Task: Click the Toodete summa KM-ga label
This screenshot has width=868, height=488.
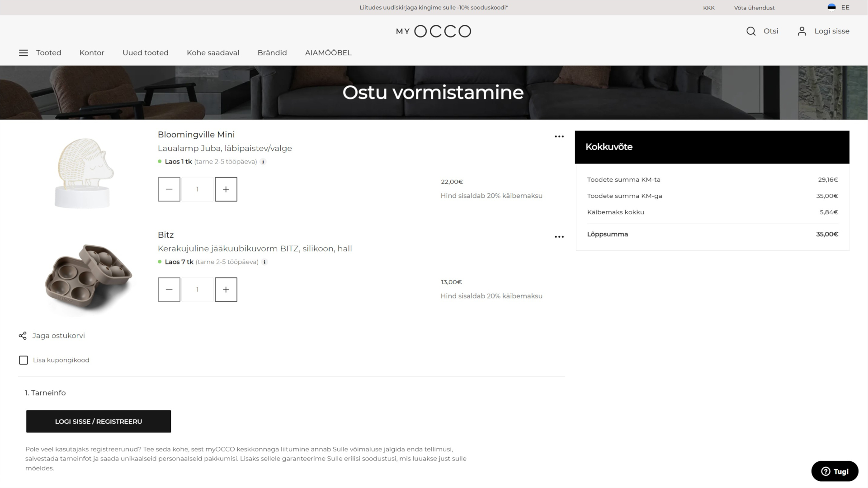Action: click(x=624, y=196)
